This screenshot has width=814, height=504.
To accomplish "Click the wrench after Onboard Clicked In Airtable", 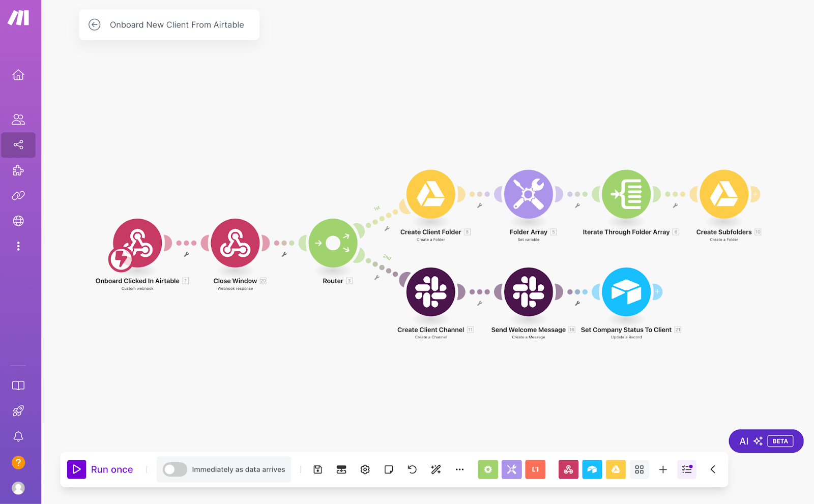I will 187,254.
